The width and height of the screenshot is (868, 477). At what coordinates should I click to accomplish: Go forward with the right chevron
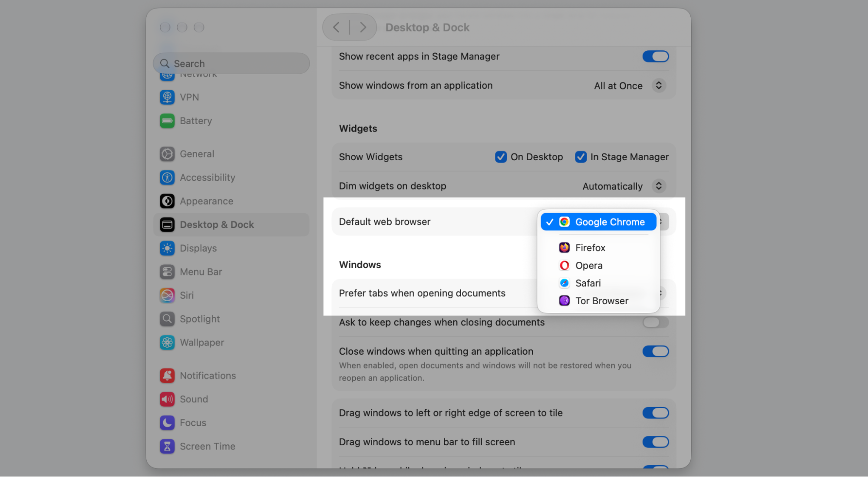[x=363, y=27]
